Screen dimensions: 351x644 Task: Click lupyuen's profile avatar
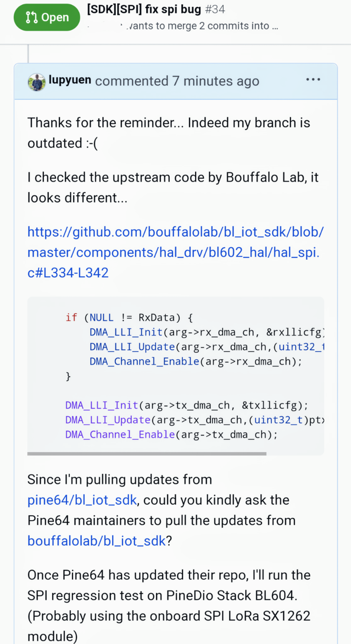[36, 82]
